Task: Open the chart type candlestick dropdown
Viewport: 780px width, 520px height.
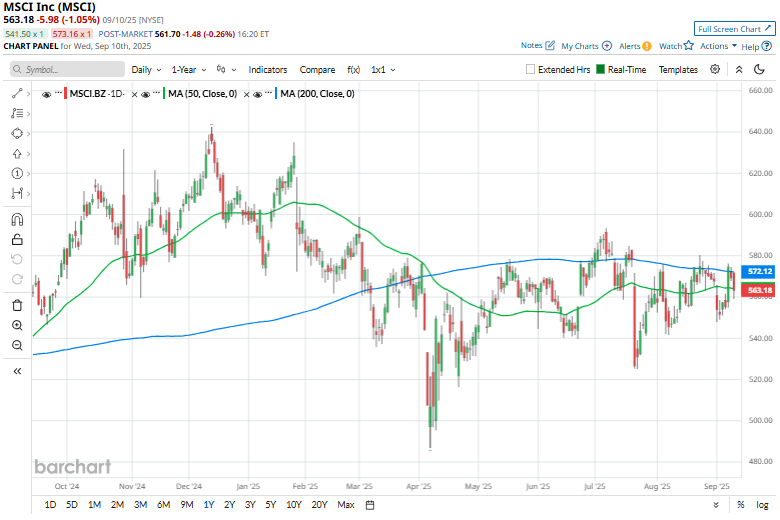Action: tap(226, 70)
